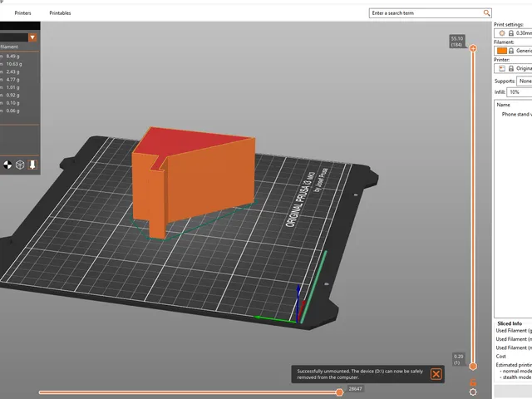Click the stealth mode print time row
The image size is (532, 399).
515,377
